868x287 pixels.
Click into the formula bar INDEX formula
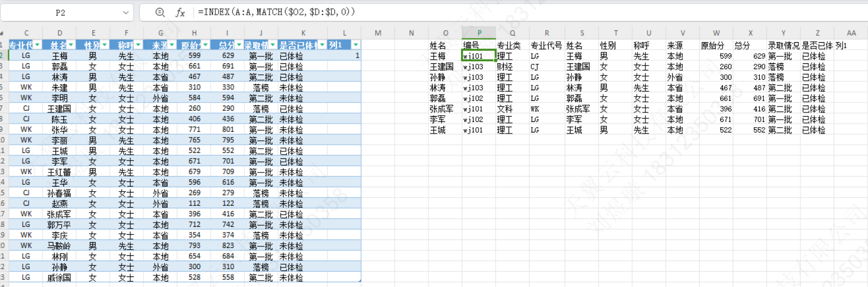tap(276, 12)
